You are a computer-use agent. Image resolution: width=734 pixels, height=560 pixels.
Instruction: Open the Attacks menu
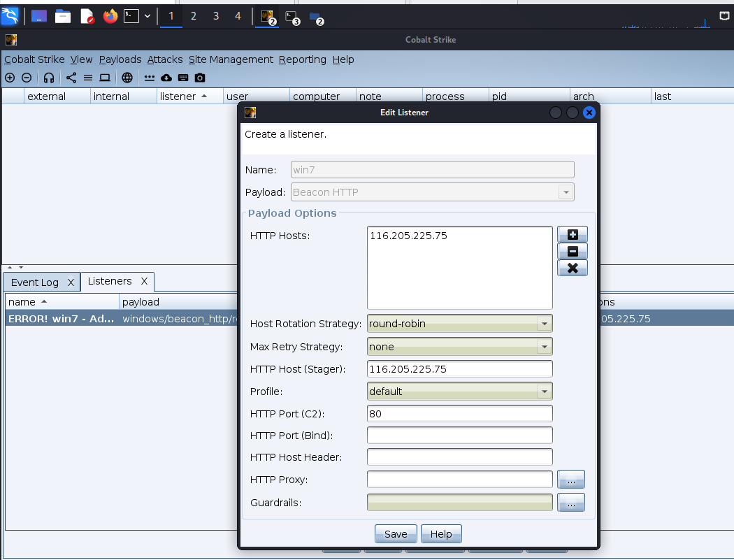165,59
